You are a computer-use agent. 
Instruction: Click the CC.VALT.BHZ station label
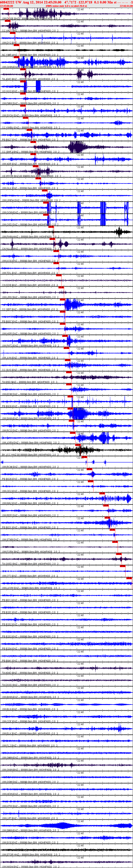pos(10,31)
